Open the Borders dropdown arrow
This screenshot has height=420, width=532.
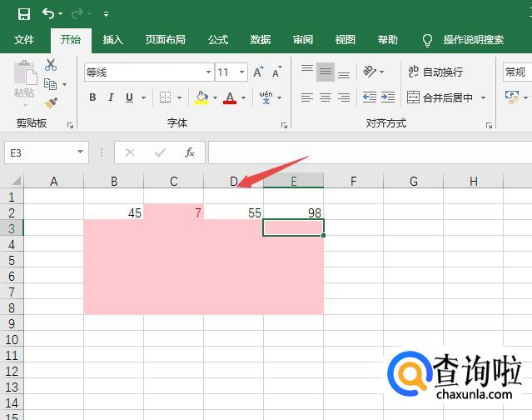pyautogui.click(x=179, y=97)
